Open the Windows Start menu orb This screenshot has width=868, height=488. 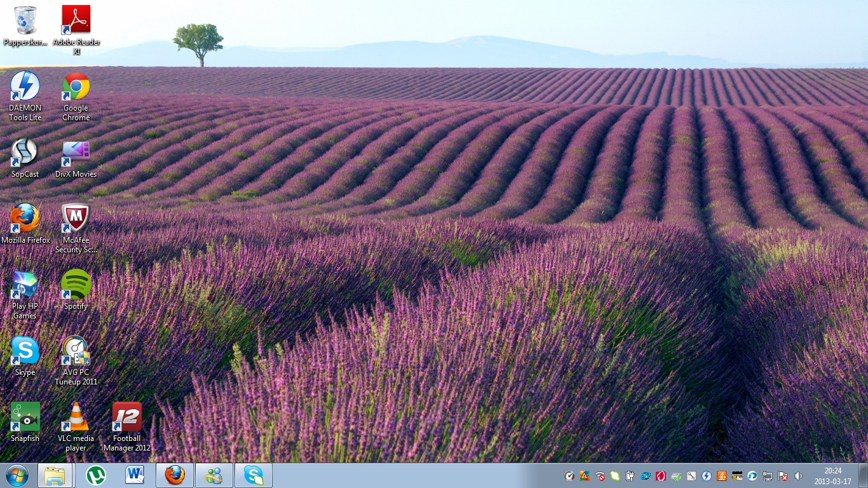pyautogui.click(x=17, y=475)
